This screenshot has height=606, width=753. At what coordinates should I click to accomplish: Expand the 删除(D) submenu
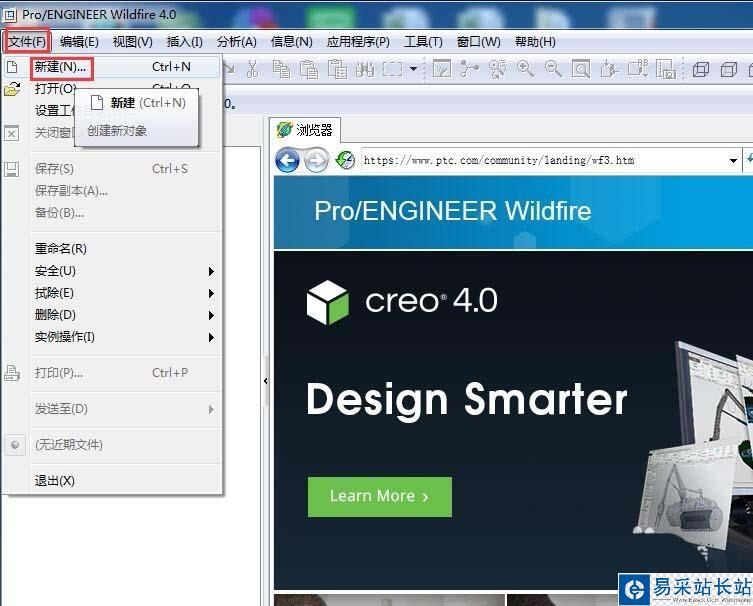[x=125, y=315]
